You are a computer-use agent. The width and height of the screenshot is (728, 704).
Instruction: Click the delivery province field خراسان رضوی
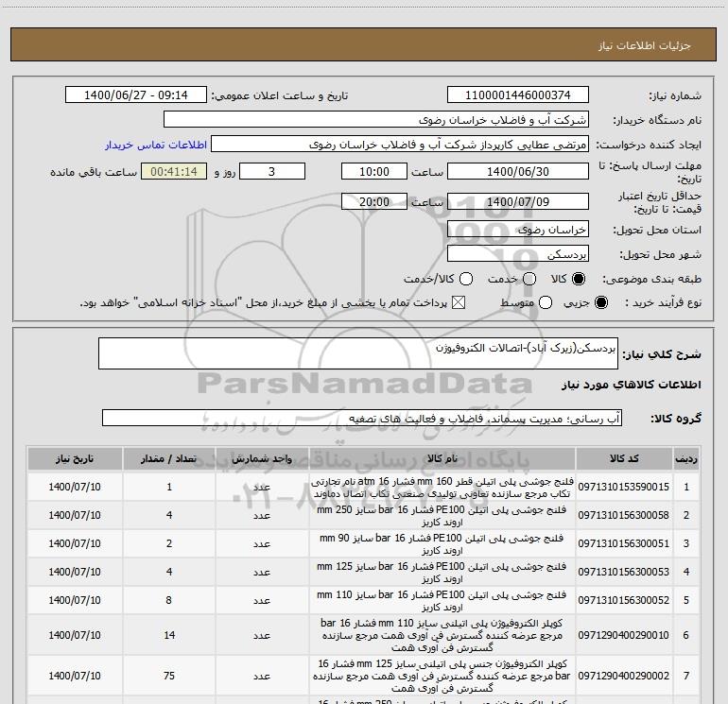[x=518, y=230]
